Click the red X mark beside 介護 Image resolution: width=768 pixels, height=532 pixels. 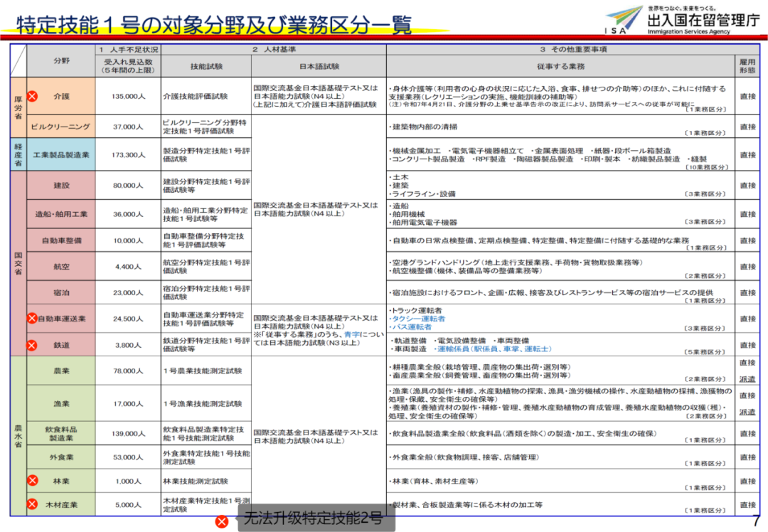[x=32, y=96]
